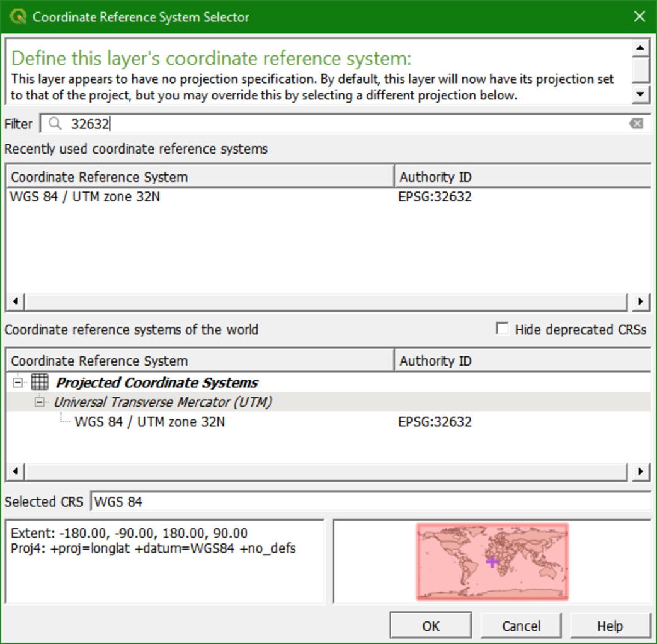
Task: Collapse the Universal Transverse Mercator (UTM) branch
Action: (40, 402)
